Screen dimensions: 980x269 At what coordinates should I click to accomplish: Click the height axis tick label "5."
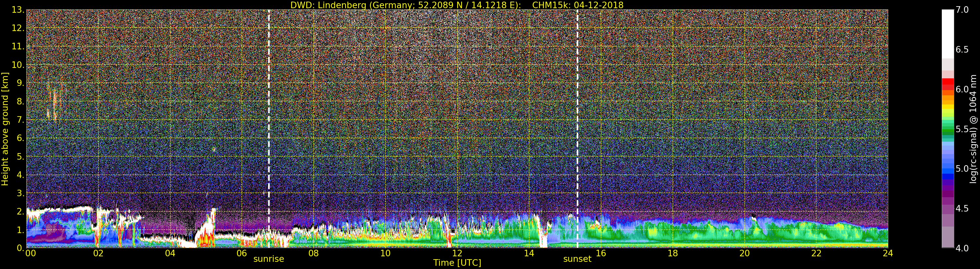[21, 156]
